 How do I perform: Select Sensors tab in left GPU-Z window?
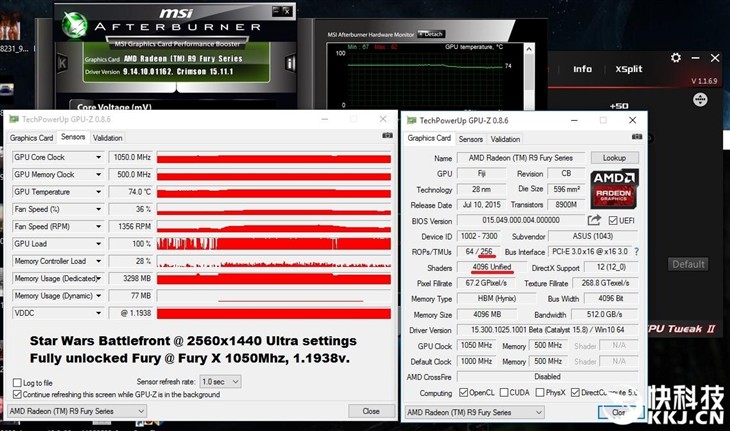click(x=73, y=137)
